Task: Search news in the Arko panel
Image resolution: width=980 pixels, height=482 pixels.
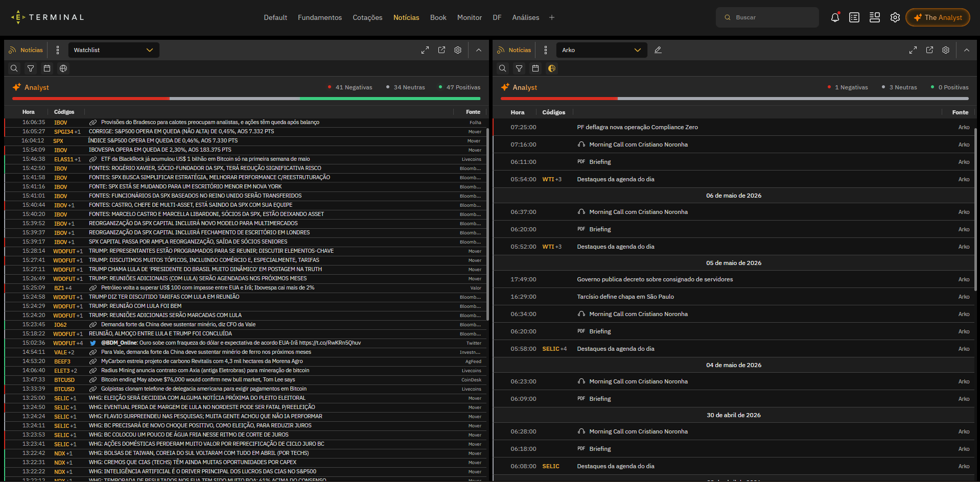Action: click(x=503, y=68)
